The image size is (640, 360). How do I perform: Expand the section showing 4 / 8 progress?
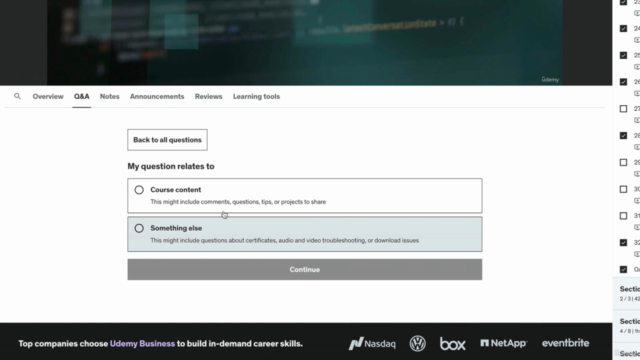pos(627,326)
